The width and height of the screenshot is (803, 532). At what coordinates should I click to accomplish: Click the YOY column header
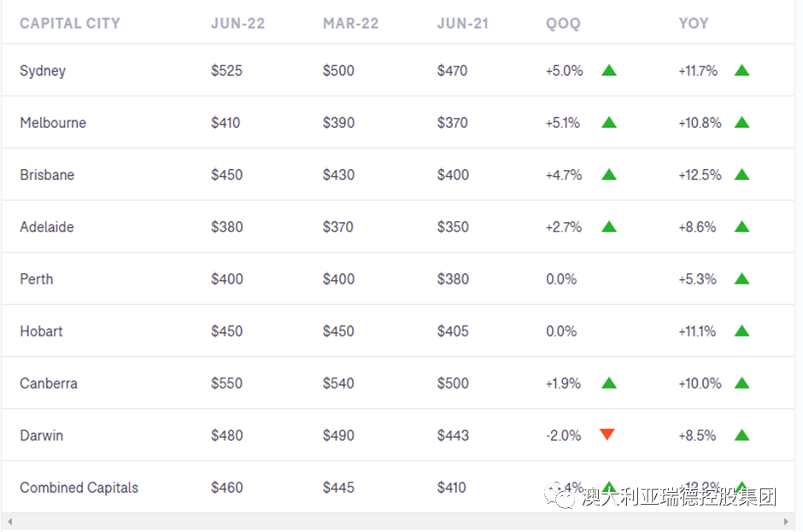click(693, 24)
